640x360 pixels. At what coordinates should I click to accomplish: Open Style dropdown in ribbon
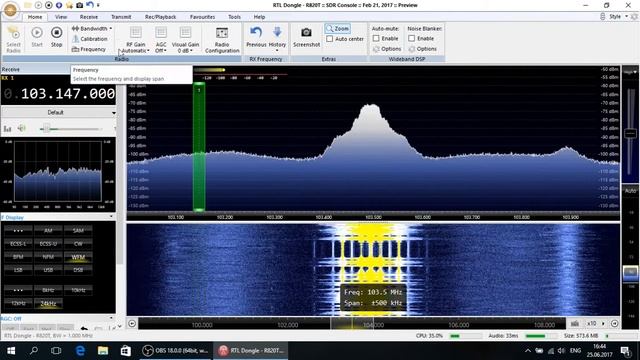(x=618, y=17)
